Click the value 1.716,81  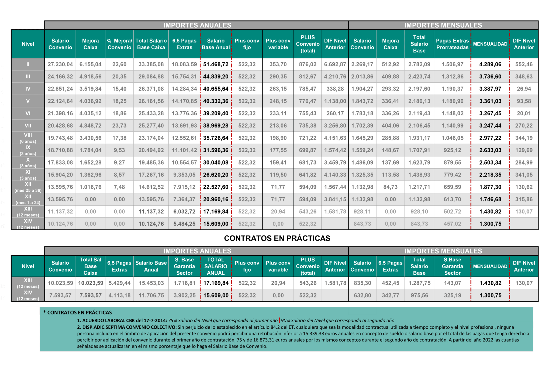(184, 283)
